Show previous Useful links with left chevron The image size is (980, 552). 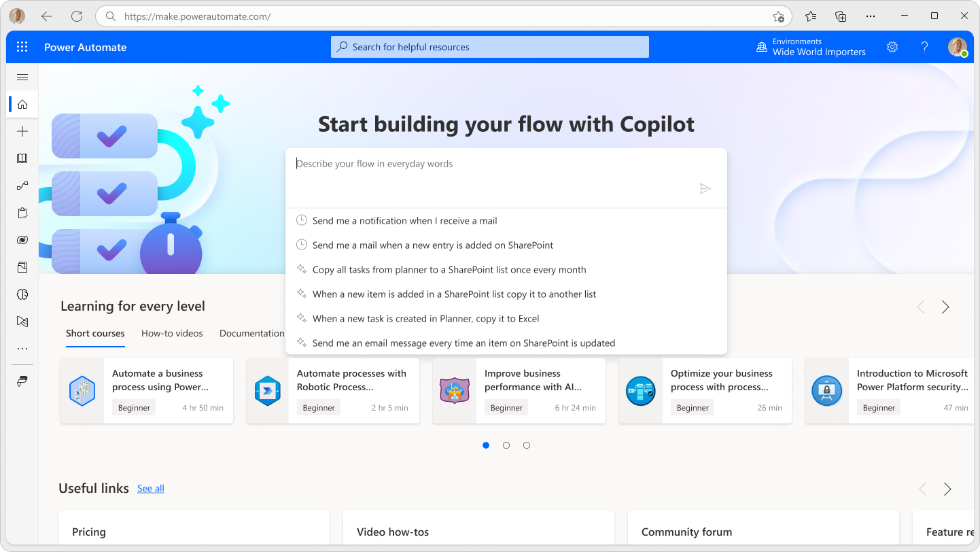pyautogui.click(x=923, y=489)
